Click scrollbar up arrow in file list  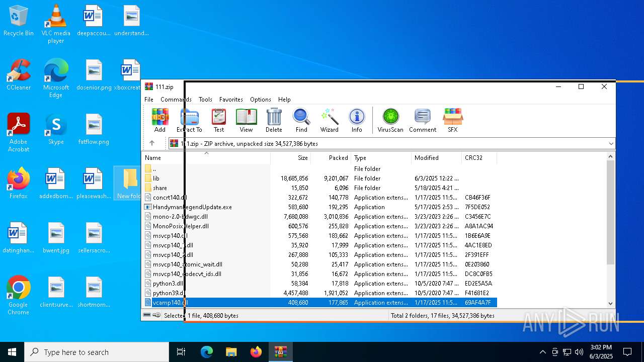click(x=611, y=157)
